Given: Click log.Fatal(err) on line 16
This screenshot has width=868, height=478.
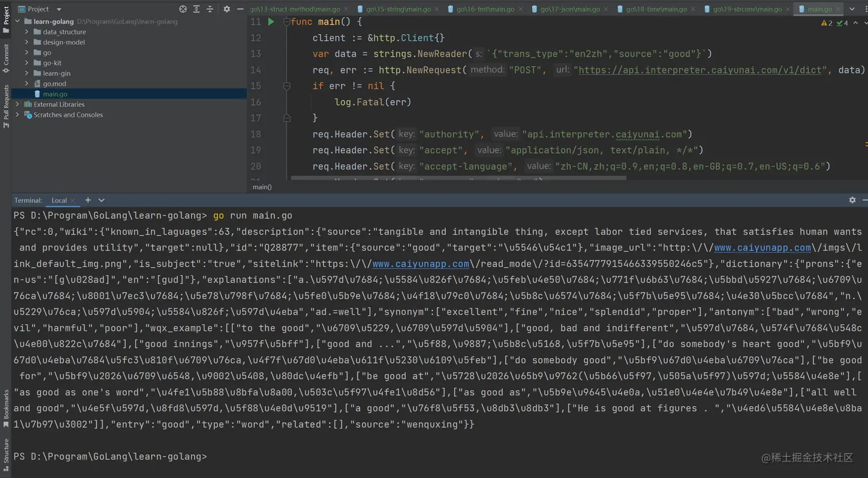Looking at the screenshot, I should coord(373,102).
